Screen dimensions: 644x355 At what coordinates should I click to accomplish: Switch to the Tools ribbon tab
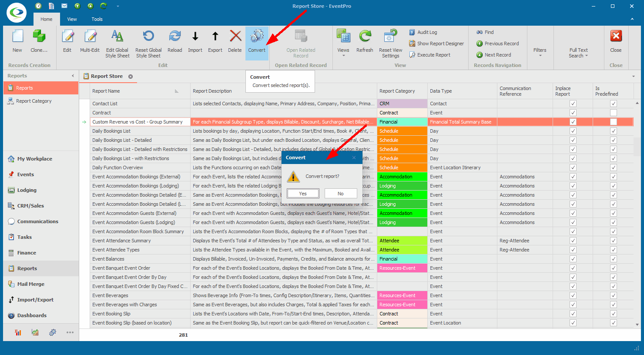click(x=97, y=19)
